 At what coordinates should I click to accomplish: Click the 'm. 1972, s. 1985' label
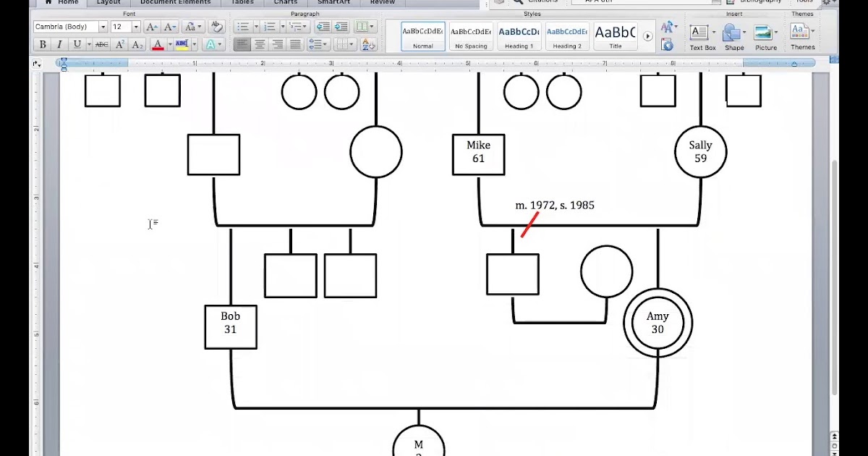pos(554,206)
